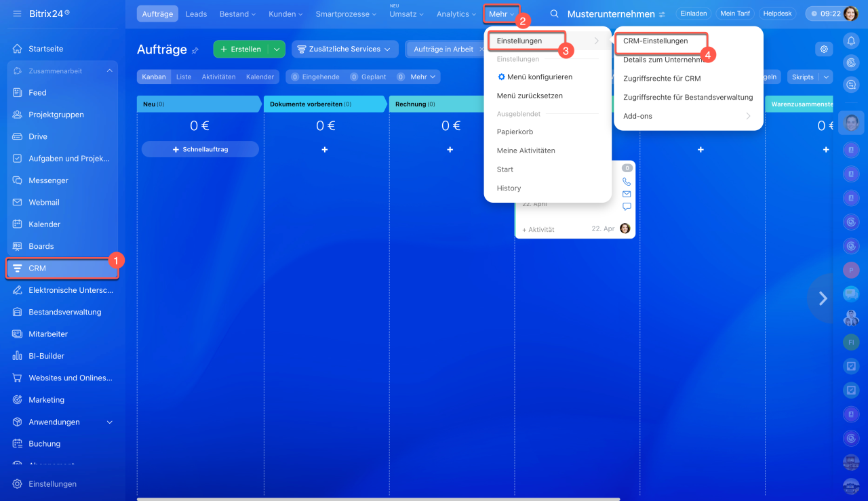
Task: Open the hamburger menu beside Bitrix24 logo
Action: (x=17, y=14)
